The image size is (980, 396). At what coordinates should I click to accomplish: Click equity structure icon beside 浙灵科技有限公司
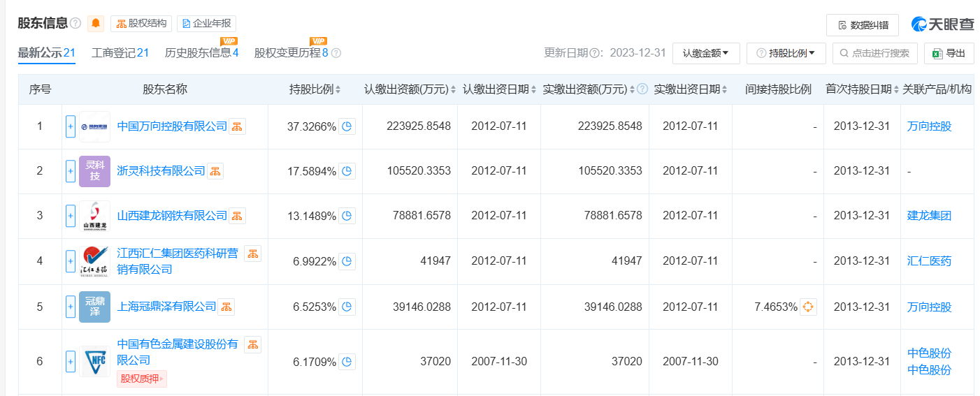point(215,171)
